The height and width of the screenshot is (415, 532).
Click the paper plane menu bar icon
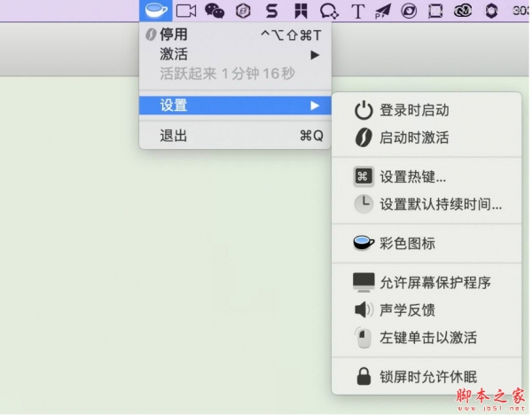click(383, 11)
